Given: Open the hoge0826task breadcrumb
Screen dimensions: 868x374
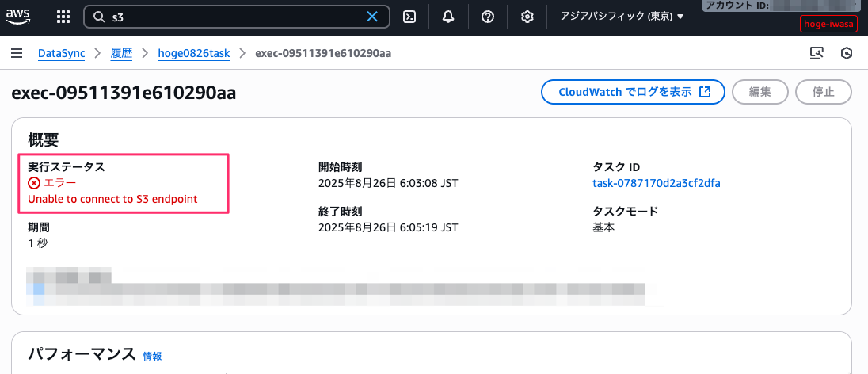Looking at the screenshot, I should (194, 53).
